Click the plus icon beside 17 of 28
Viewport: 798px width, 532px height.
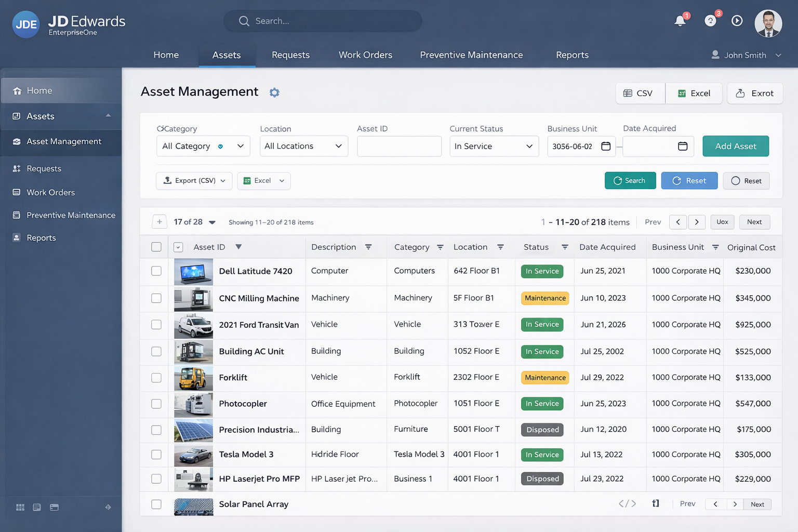click(159, 222)
